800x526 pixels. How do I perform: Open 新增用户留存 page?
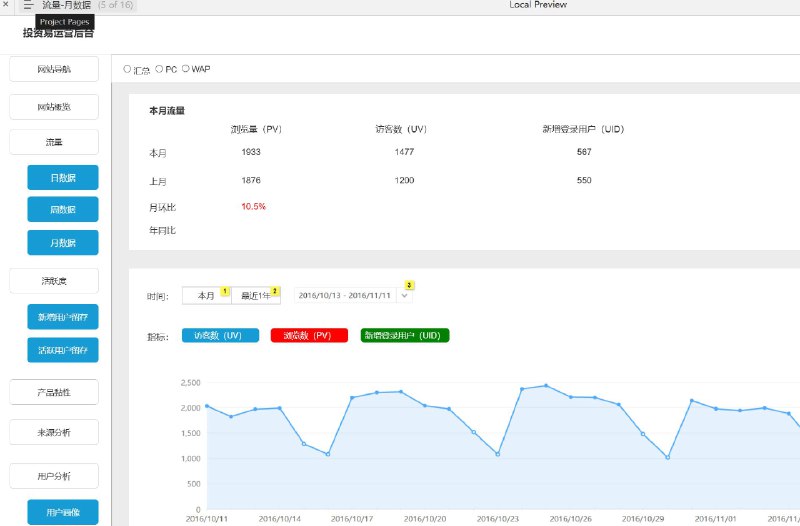point(63,317)
